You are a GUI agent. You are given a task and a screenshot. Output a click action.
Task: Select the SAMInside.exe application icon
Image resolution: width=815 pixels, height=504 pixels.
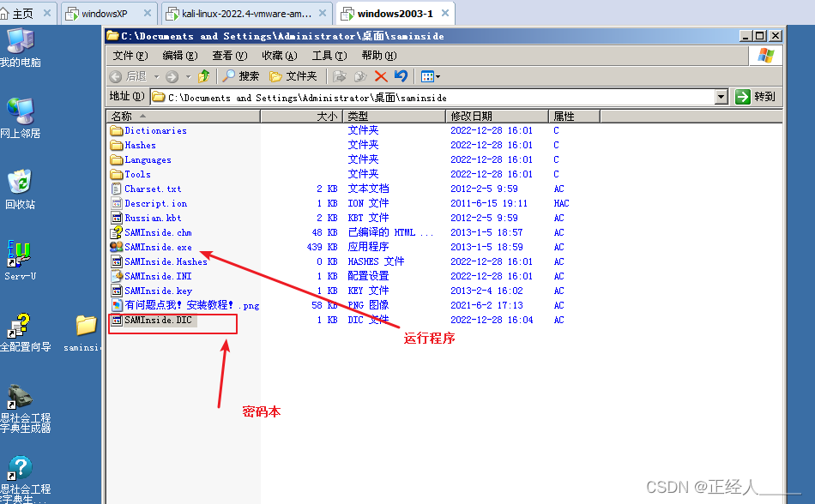pyautogui.click(x=117, y=247)
